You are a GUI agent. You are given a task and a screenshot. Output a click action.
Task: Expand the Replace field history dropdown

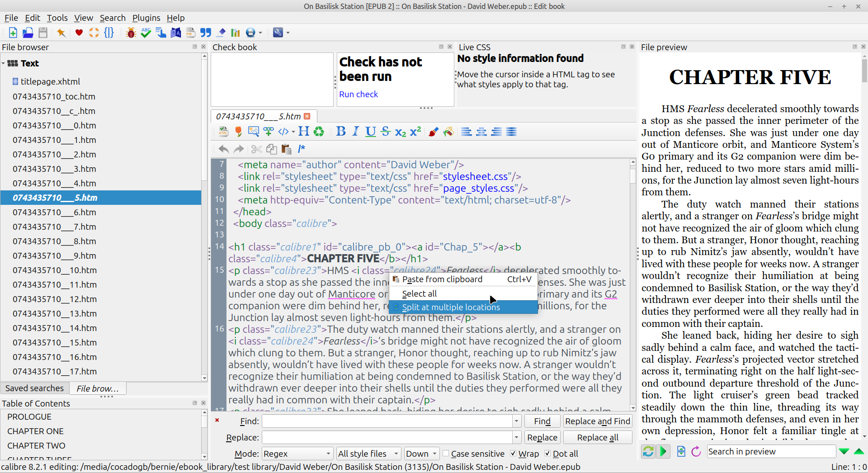pyautogui.click(x=516, y=437)
